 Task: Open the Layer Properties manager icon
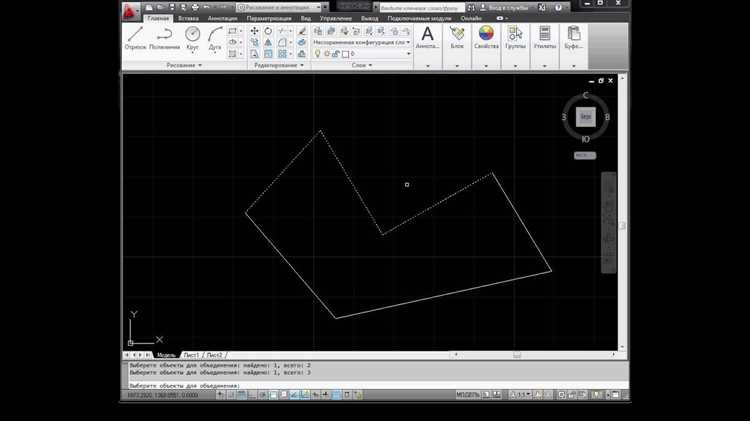(318, 31)
